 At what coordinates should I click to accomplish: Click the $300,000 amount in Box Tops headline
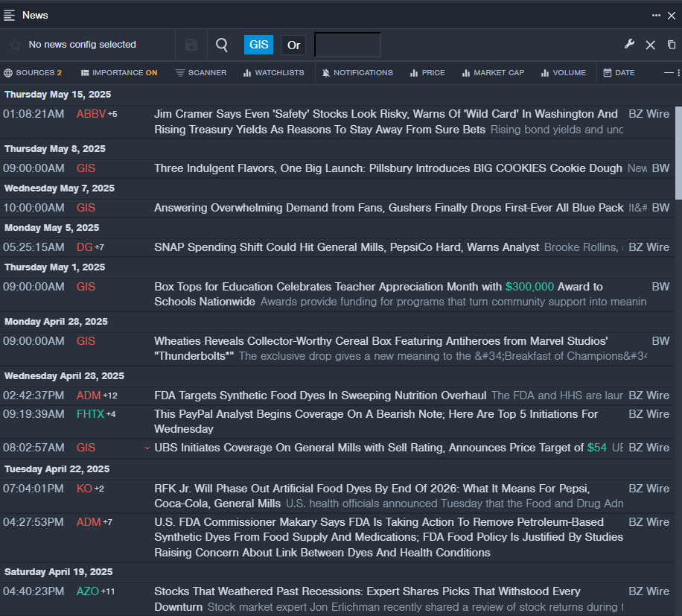pos(529,287)
